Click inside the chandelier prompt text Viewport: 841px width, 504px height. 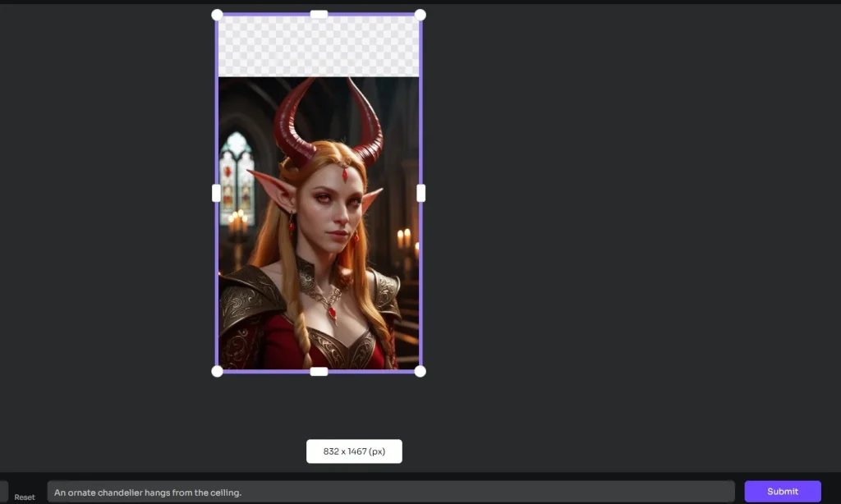tap(146, 493)
